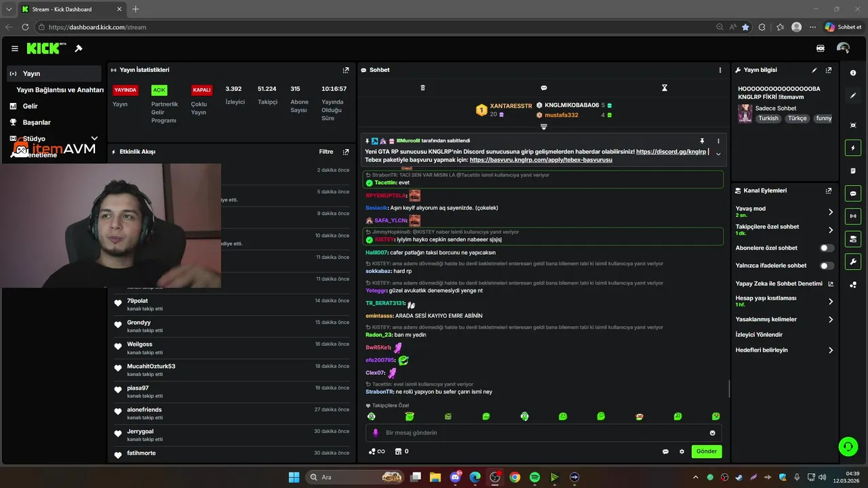This screenshot has height=488, width=868.
Task: Click follower MucahitOzturk53 in activity feed
Action: pos(151,366)
